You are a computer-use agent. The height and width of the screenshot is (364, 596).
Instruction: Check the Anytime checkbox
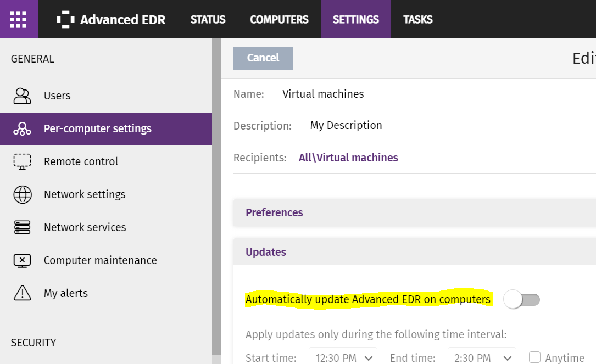pos(534,357)
